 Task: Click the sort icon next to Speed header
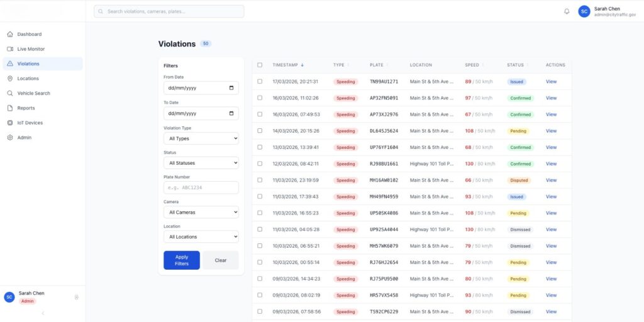pos(483,65)
